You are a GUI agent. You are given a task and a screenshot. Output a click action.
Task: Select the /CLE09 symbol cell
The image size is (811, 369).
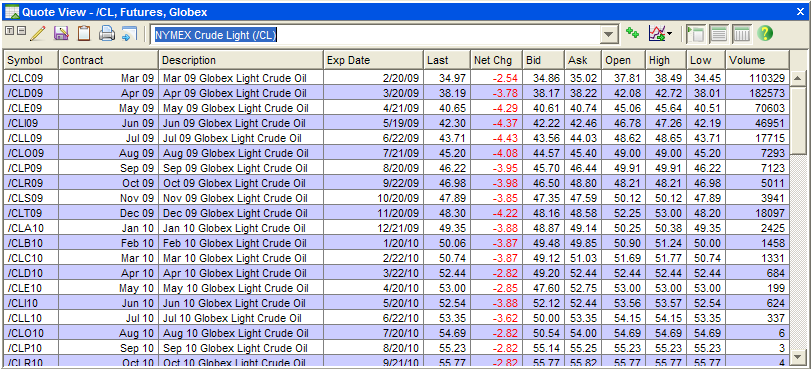point(31,108)
